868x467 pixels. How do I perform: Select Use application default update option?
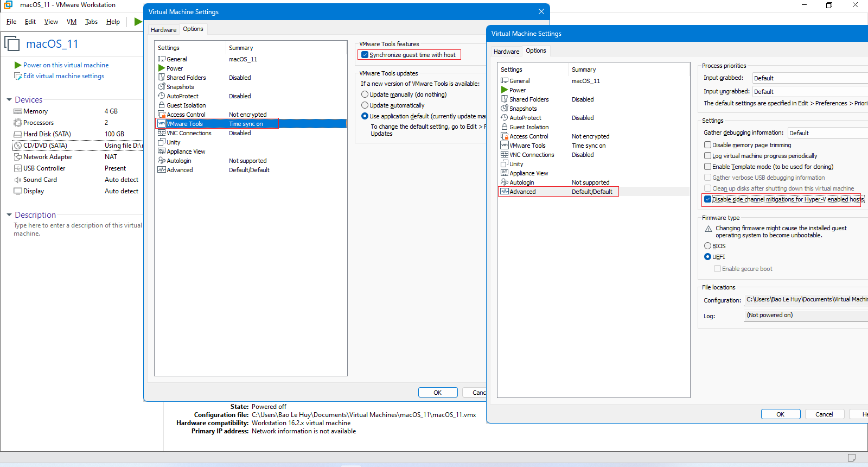pos(365,116)
